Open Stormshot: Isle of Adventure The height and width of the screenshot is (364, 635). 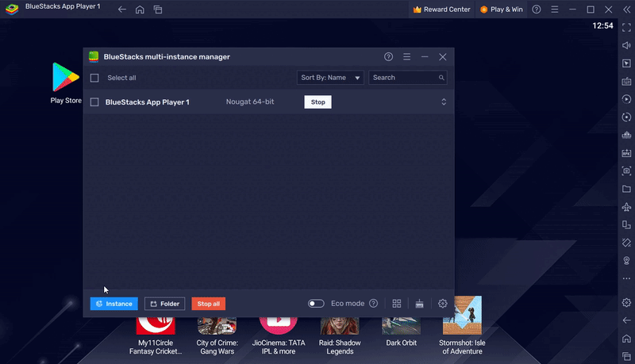(x=462, y=326)
